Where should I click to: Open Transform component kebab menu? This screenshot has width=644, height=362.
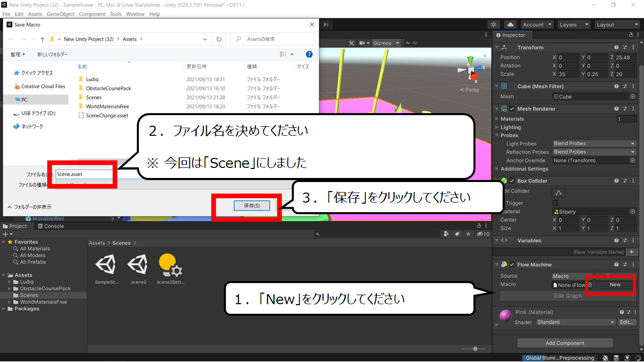coord(632,47)
